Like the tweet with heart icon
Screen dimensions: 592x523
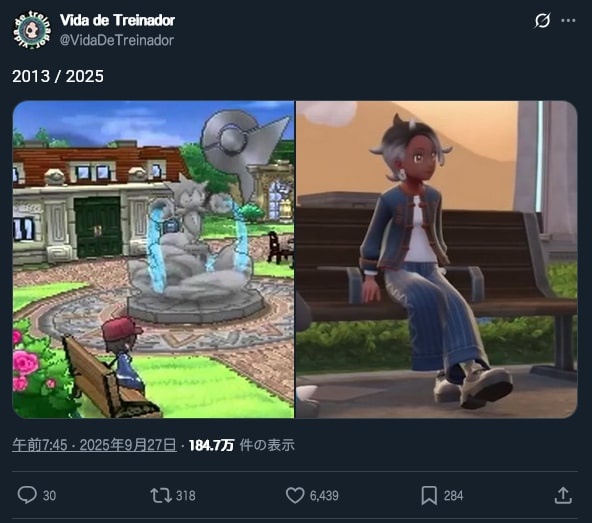point(295,495)
